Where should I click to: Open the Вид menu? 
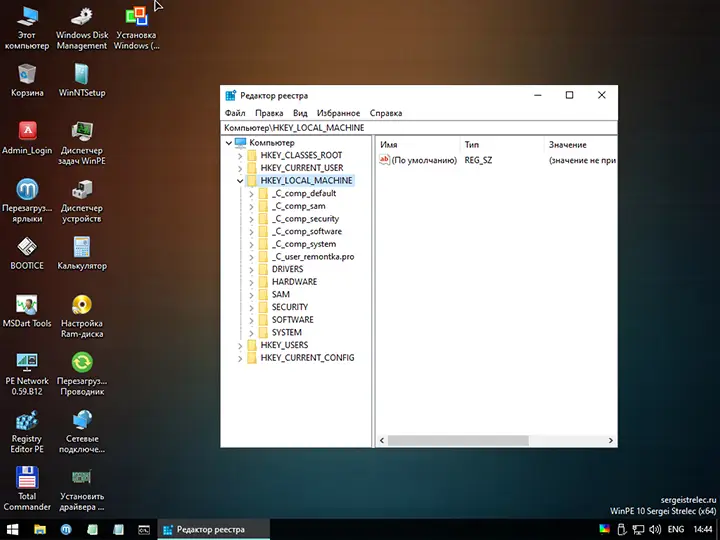300,113
